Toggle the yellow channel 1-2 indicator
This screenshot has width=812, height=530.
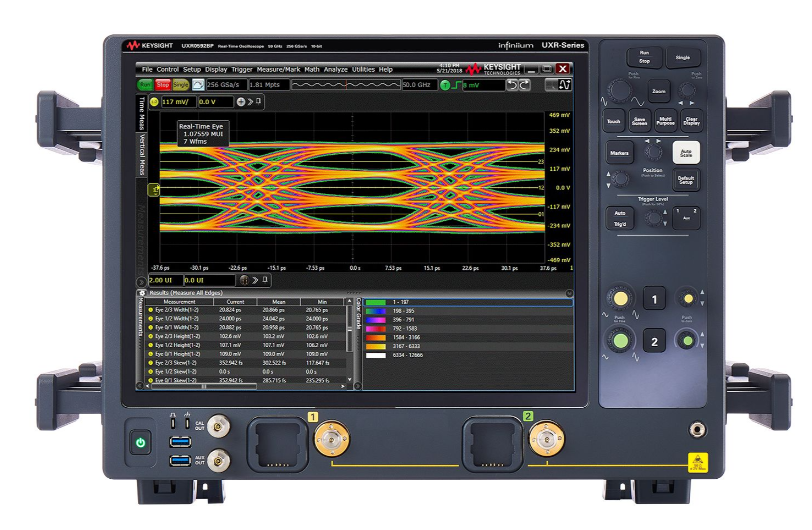(x=154, y=102)
